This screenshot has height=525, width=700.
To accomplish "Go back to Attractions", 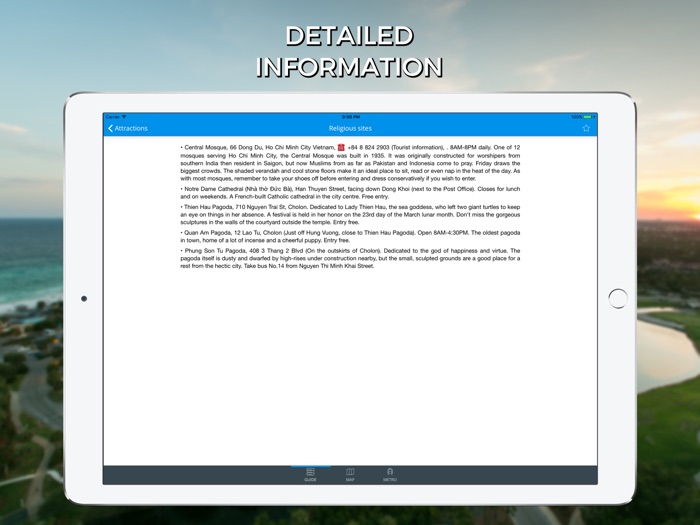I will 128,128.
